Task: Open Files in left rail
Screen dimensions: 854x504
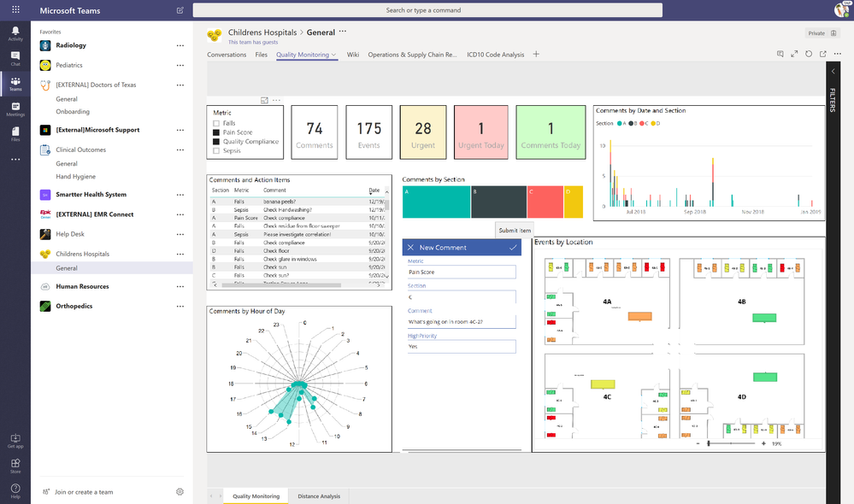Action: pos(15,134)
